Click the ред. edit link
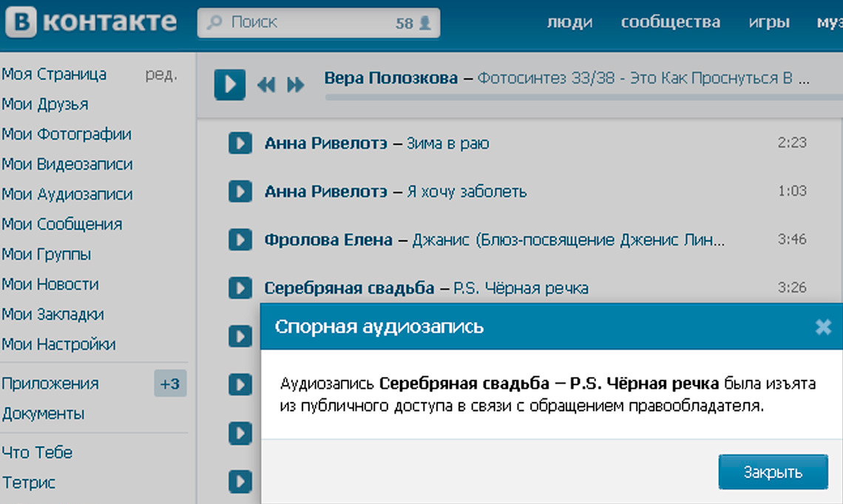Screen dimensions: 843x504 pos(160,75)
